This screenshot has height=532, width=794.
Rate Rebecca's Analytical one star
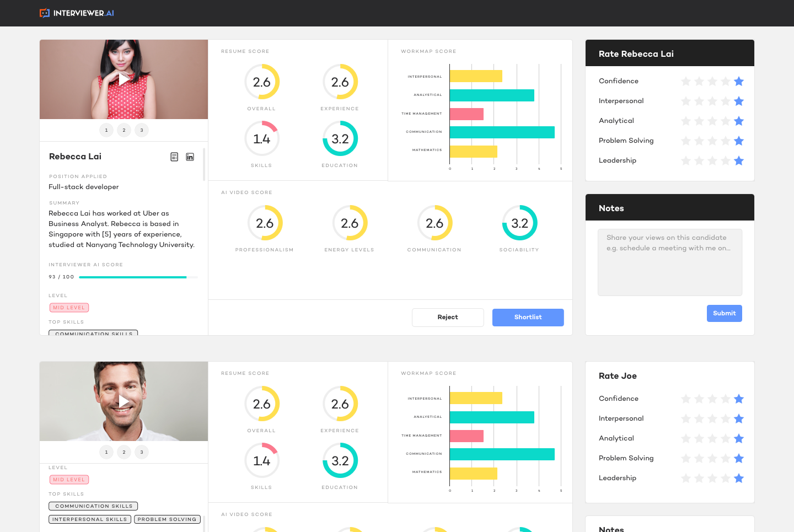pyautogui.click(x=686, y=121)
